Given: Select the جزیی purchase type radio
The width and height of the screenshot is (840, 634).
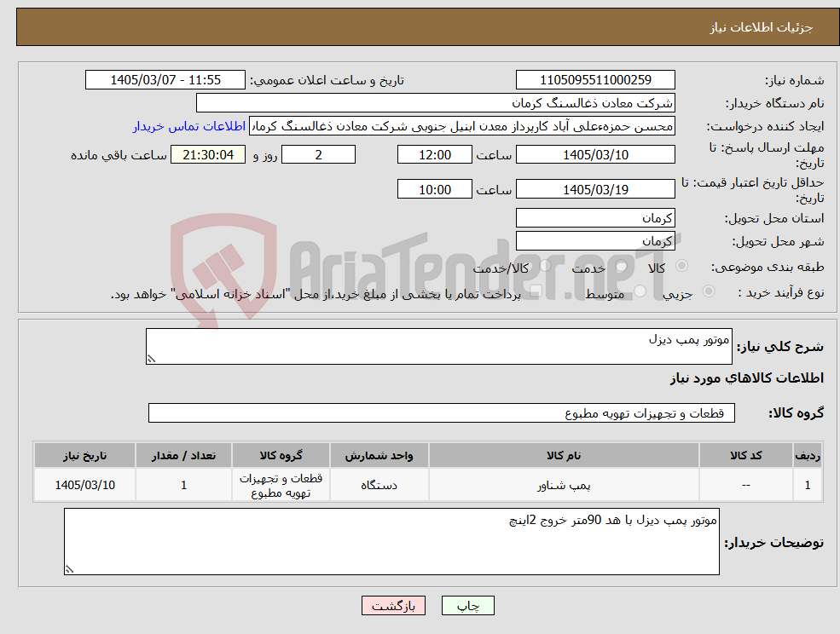Looking at the screenshot, I should point(708,291).
